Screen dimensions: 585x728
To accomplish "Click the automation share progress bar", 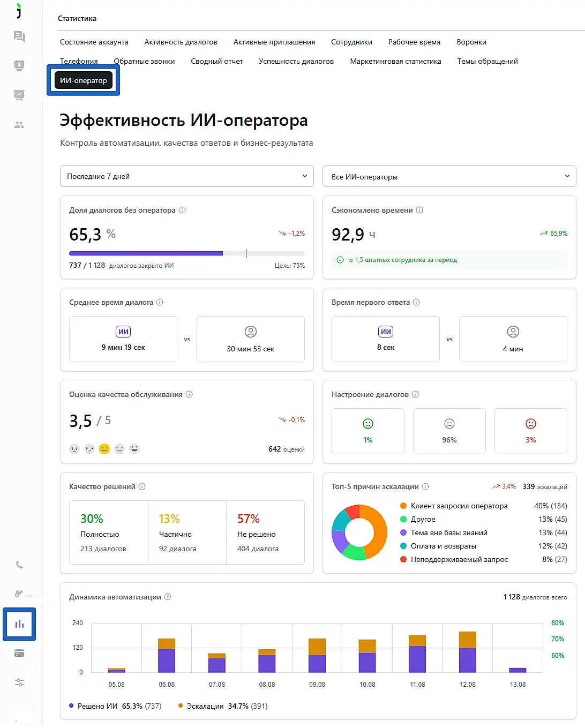I will click(187, 253).
